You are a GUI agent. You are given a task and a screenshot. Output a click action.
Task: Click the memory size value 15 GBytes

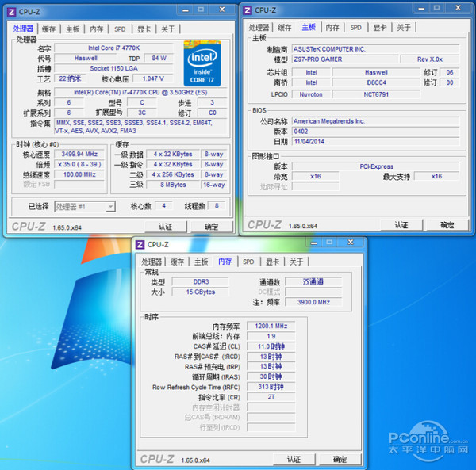[201, 292]
